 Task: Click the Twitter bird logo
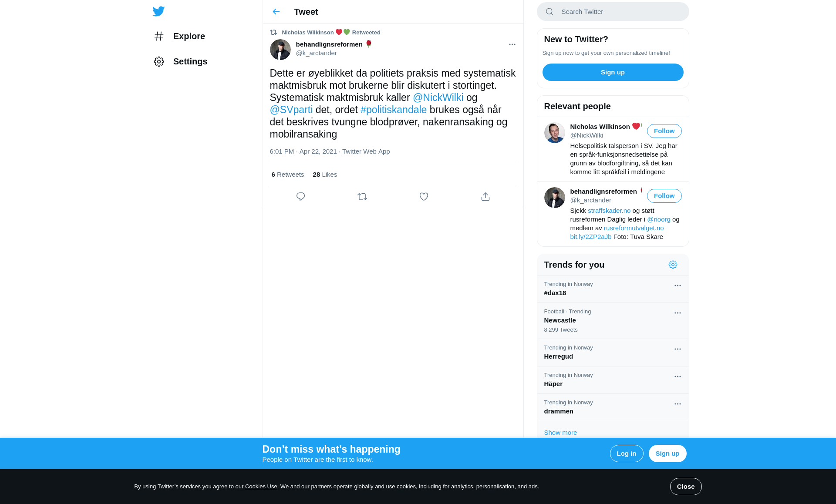pyautogui.click(x=158, y=11)
